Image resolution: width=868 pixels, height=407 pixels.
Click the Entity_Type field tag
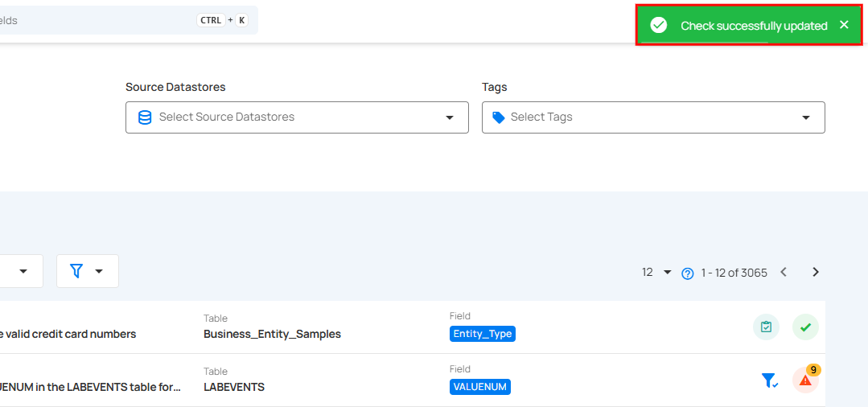(483, 334)
